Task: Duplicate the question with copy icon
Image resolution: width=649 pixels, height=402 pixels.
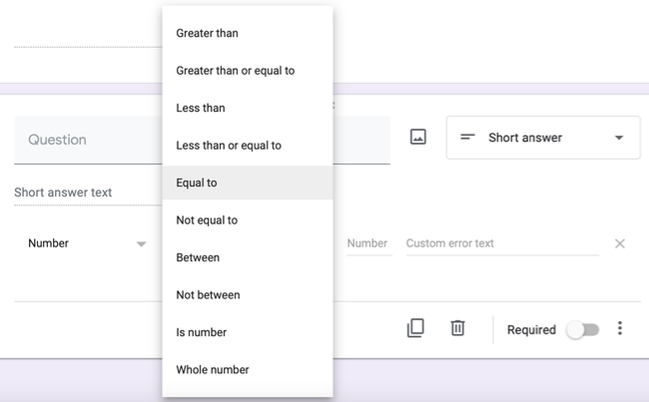Action: tap(415, 329)
